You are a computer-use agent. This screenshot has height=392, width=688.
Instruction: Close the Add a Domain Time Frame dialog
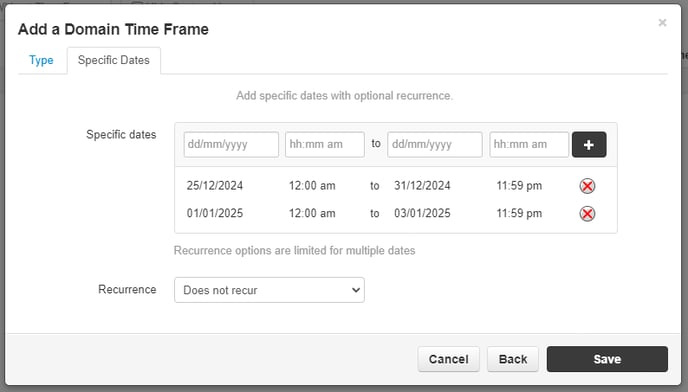click(662, 22)
